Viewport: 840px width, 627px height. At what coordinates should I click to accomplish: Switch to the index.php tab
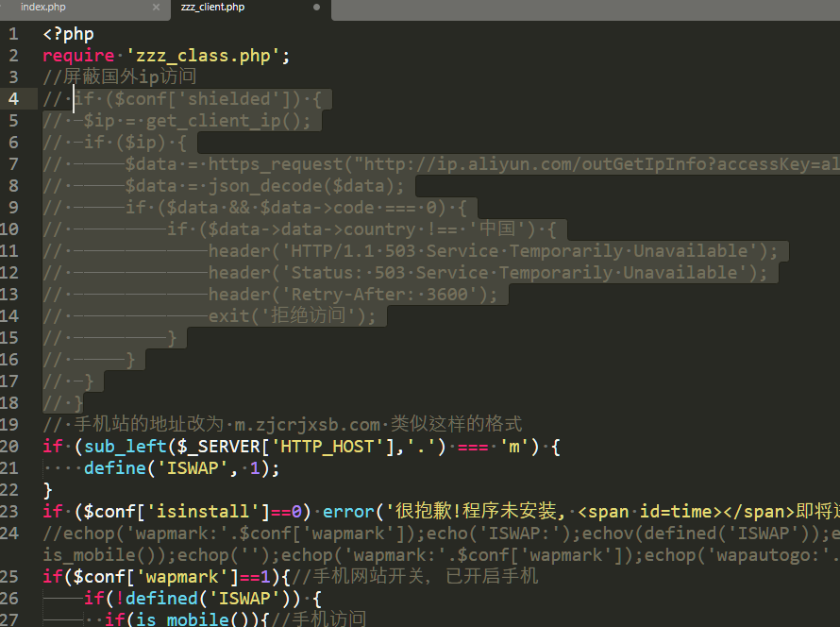pyautogui.click(x=43, y=8)
